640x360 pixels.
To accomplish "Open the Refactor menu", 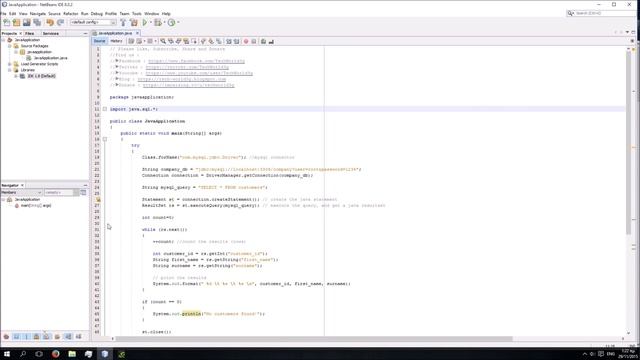I will [x=71, y=13].
